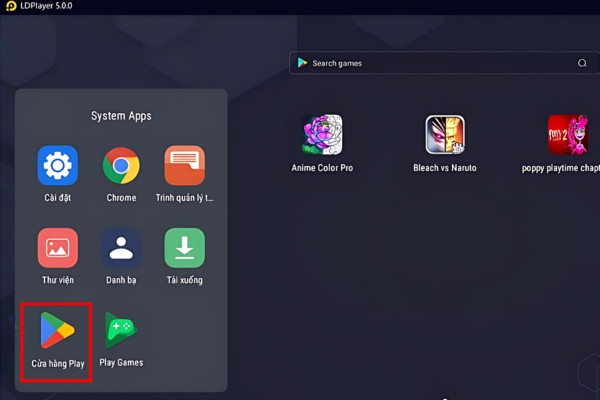Screen dimensions: 600x400
Task: Open the Anime Color Pro game
Action: click(x=323, y=135)
